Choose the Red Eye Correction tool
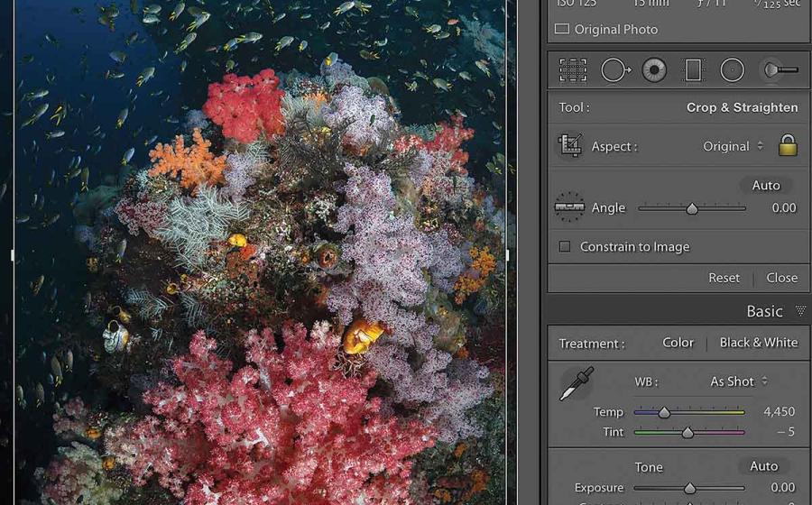The width and height of the screenshot is (812, 505). tap(654, 69)
